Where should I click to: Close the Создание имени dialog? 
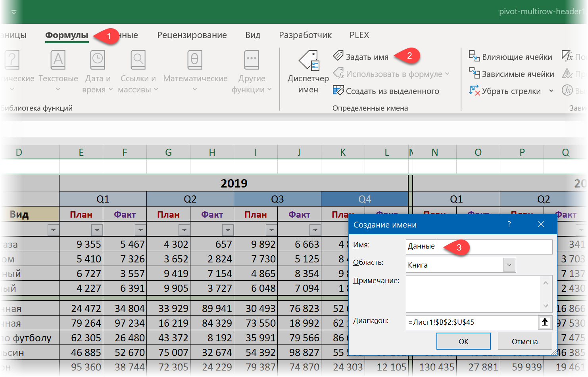[x=541, y=224]
